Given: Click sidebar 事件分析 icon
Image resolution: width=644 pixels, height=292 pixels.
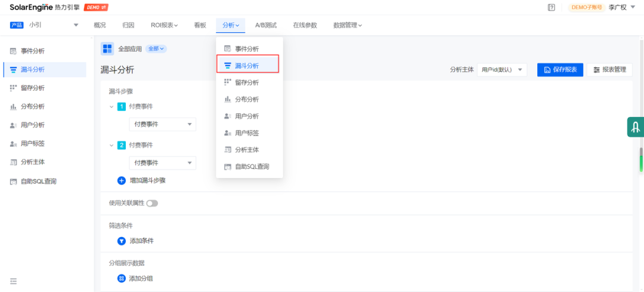Looking at the screenshot, I should tap(13, 51).
